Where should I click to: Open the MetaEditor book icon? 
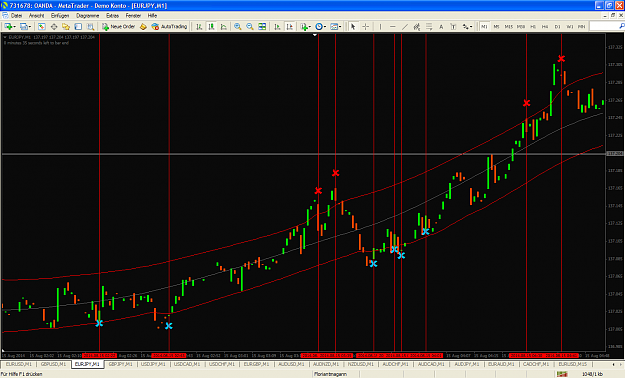coord(143,26)
